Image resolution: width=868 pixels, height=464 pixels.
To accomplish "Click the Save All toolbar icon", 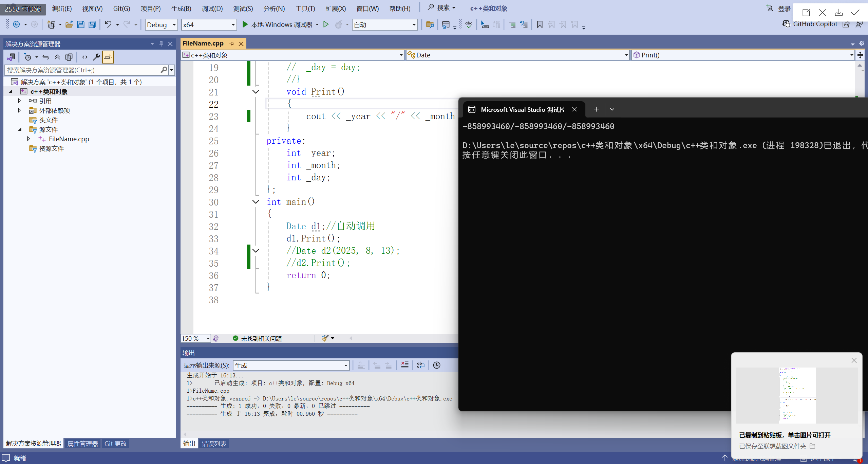I will point(92,24).
